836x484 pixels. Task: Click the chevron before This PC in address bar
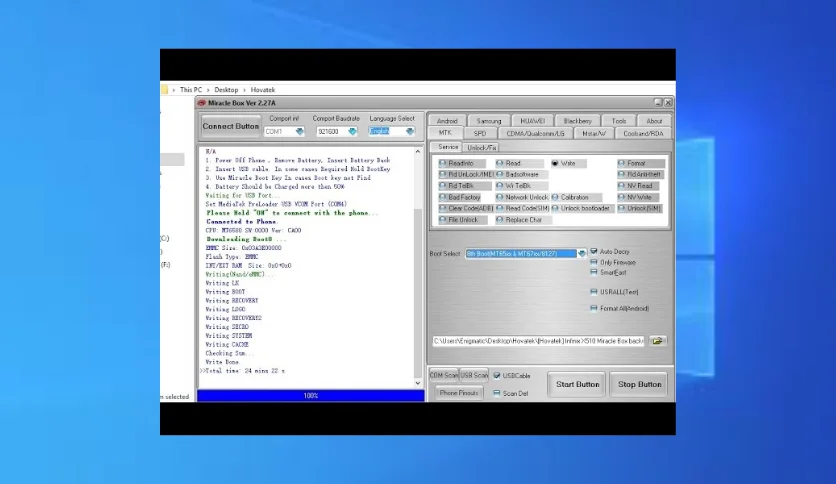[x=174, y=90]
